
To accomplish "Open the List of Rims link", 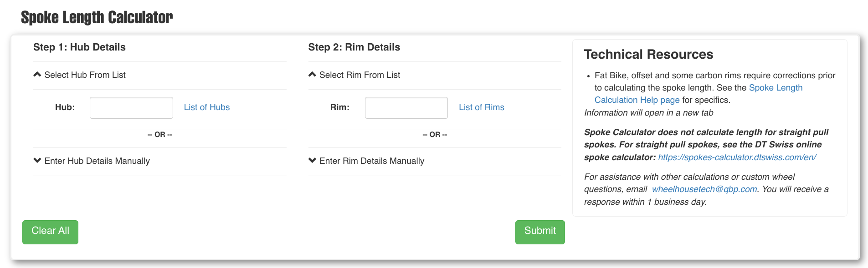I will pos(482,107).
